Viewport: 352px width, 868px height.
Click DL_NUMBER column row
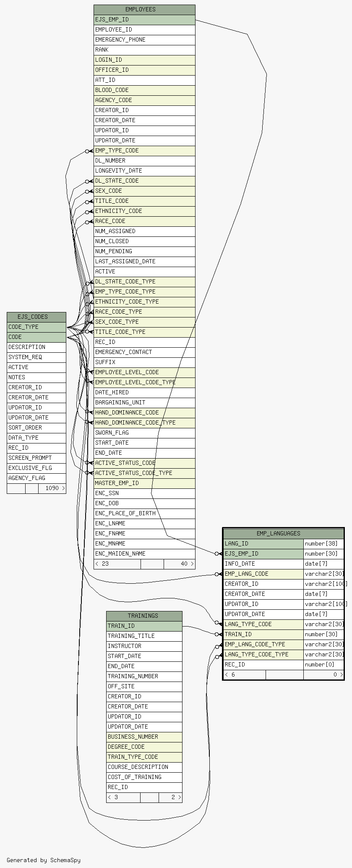[x=144, y=161]
